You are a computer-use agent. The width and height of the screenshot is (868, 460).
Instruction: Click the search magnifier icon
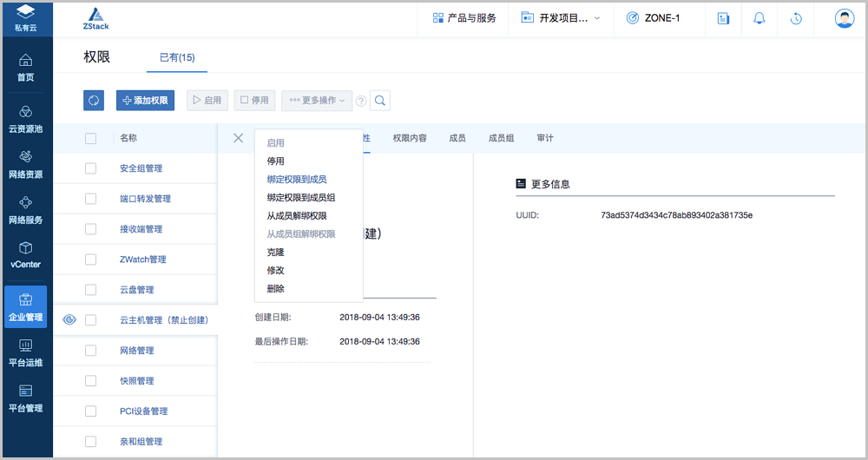[x=380, y=101]
